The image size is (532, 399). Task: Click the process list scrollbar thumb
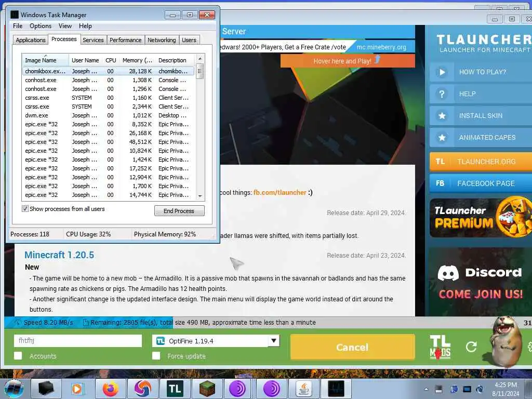point(200,71)
